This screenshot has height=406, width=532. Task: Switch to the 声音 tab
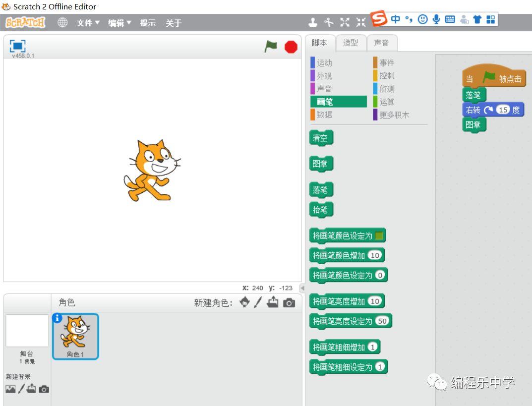pyautogui.click(x=381, y=43)
